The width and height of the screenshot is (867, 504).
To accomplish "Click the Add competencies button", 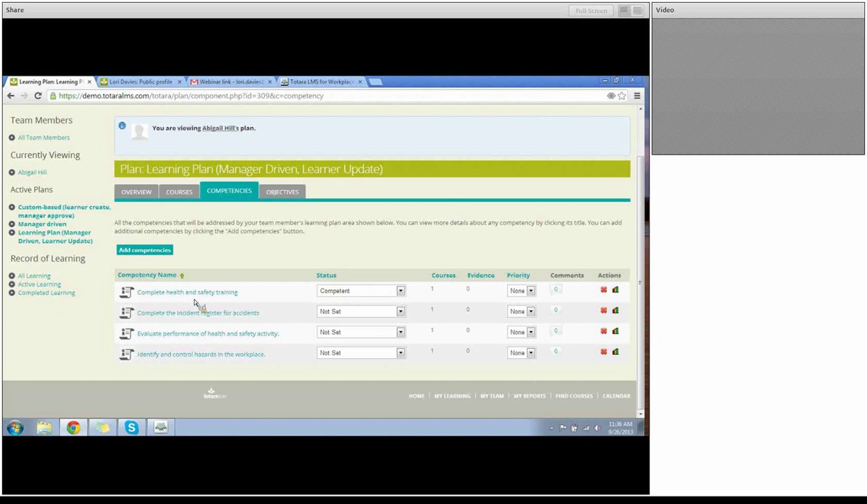I will pos(144,250).
